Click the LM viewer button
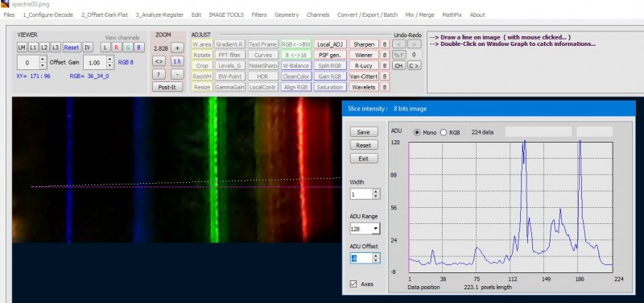This screenshot has height=303, width=644. (22, 48)
